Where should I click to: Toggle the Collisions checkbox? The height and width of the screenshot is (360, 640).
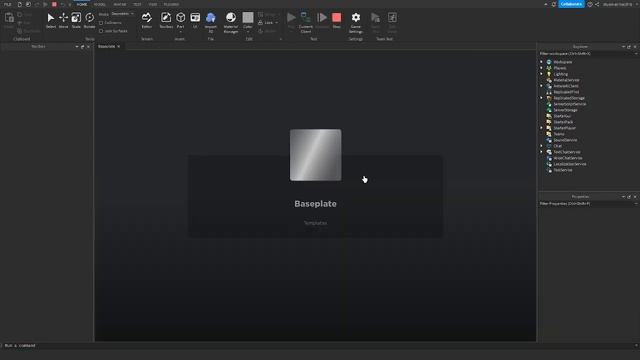pos(101,23)
